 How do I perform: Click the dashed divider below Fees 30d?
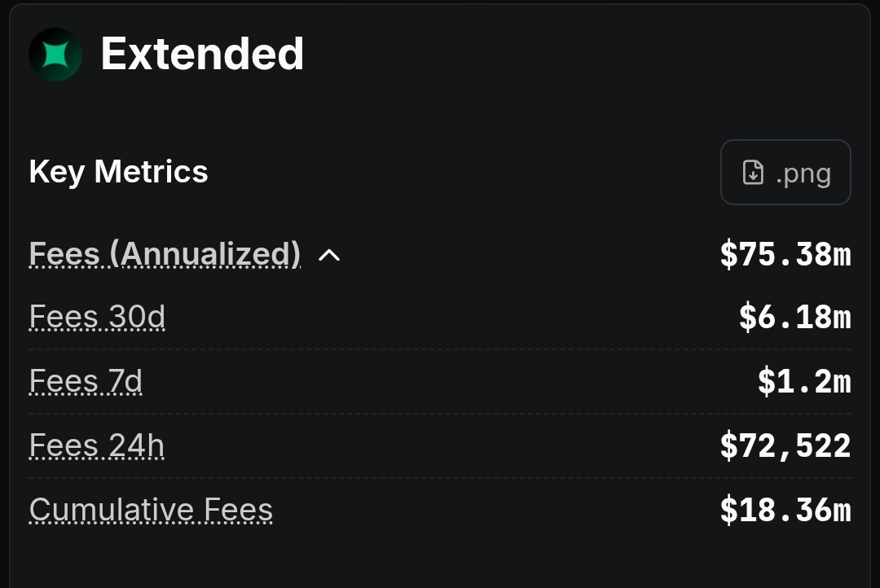(440, 349)
